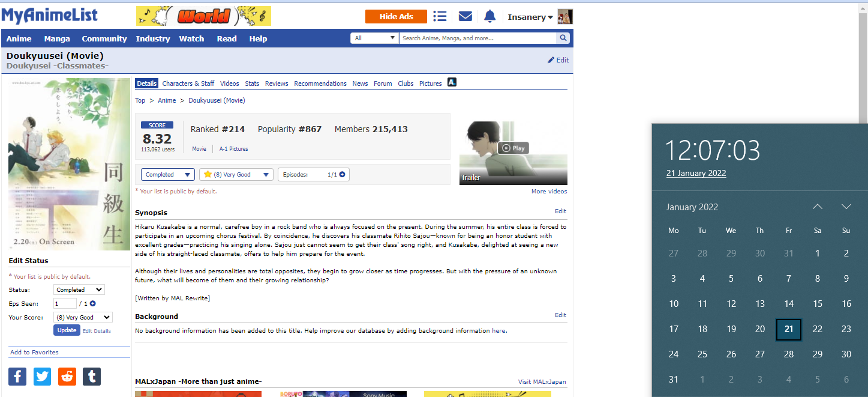868x397 pixels.
Task: Click the Synopsis Edit link
Action: pos(560,211)
